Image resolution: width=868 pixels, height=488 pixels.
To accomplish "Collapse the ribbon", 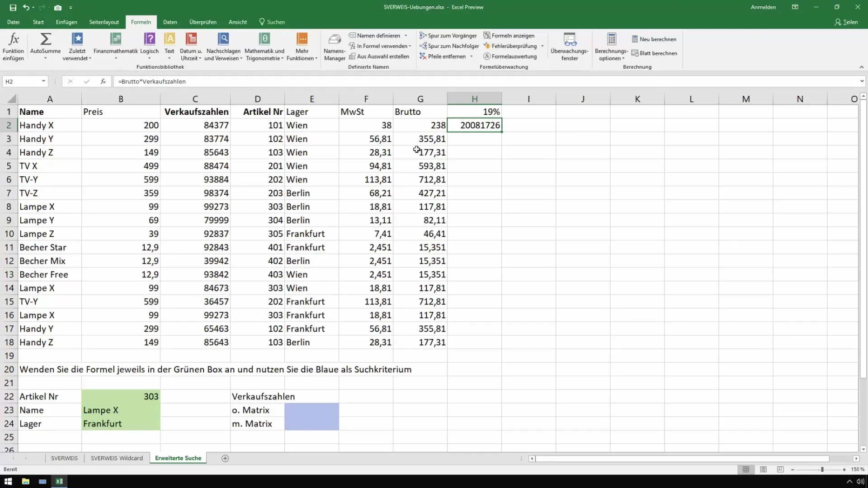I will [x=861, y=67].
